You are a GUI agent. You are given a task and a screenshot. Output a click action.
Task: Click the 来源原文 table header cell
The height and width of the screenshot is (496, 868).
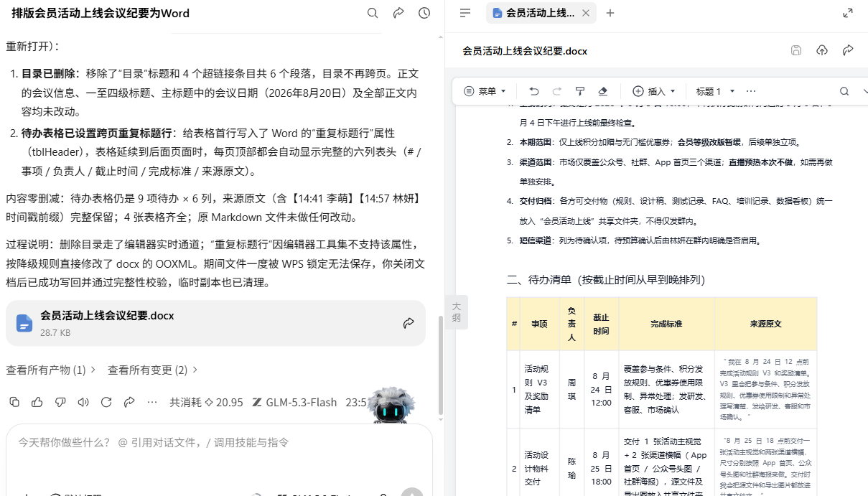pos(765,324)
